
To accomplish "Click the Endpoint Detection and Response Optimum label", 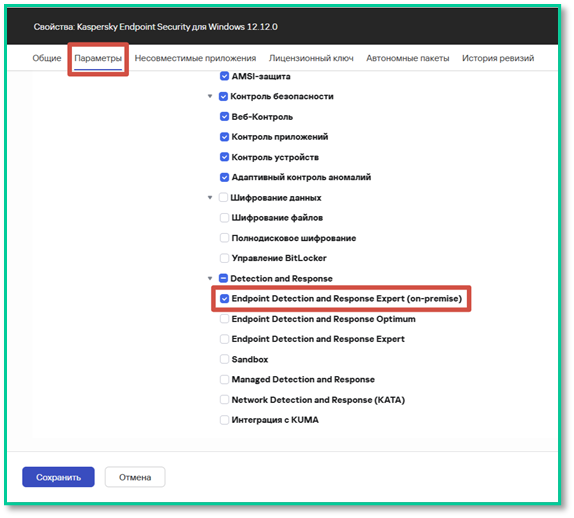I will pos(324,319).
